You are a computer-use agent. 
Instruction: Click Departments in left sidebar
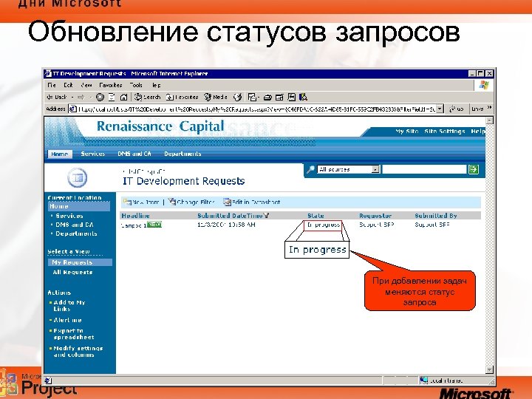[x=76, y=233]
